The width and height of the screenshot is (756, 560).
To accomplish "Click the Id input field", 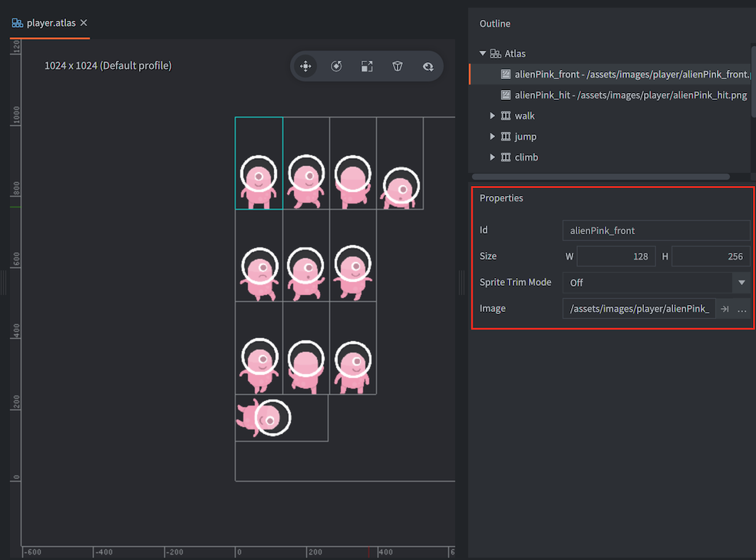I will [655, 230].
